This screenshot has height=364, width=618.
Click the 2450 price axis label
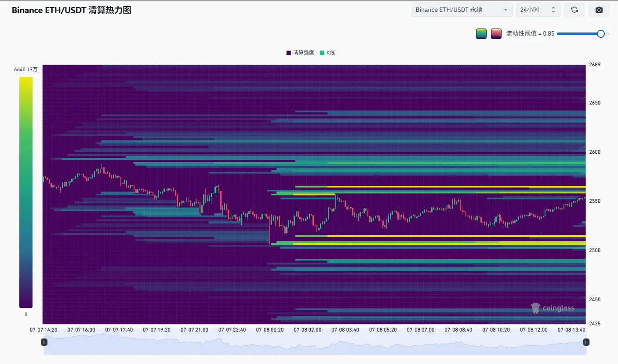click(x=595, y=299)
